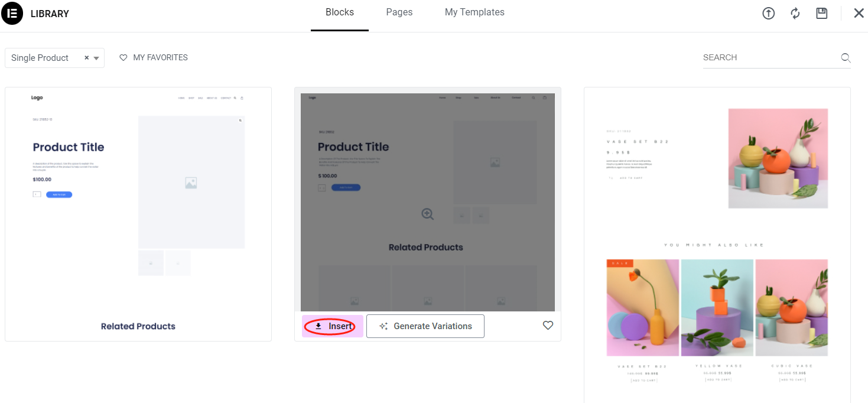Click inside the Search input field

click(x=762, y=57)
